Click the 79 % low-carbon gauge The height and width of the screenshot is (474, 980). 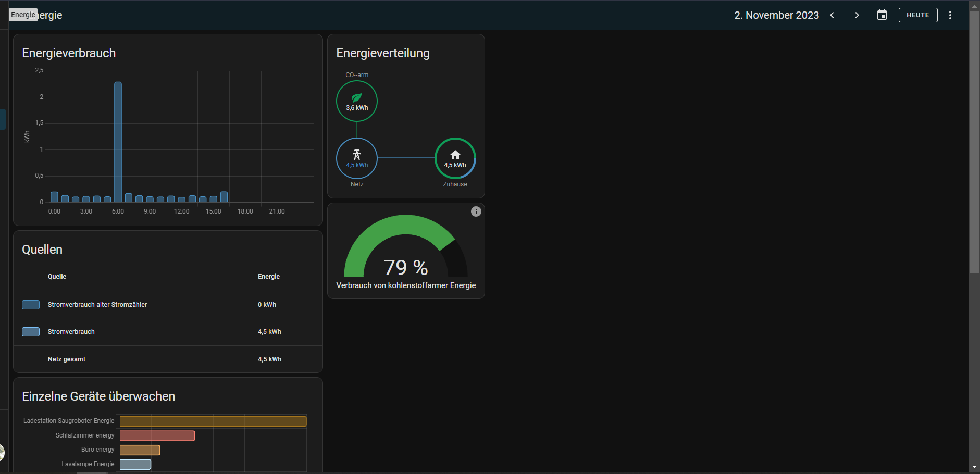click(405, 250)
